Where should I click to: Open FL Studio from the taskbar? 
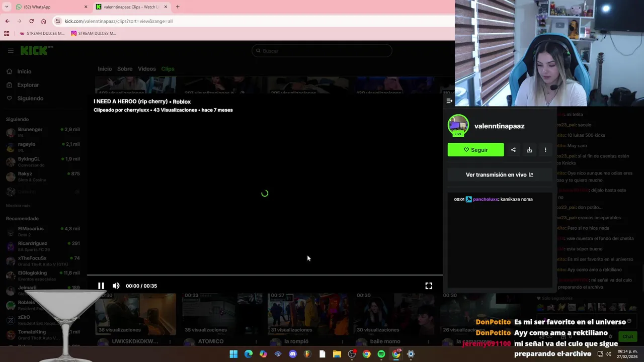[307, 354]
